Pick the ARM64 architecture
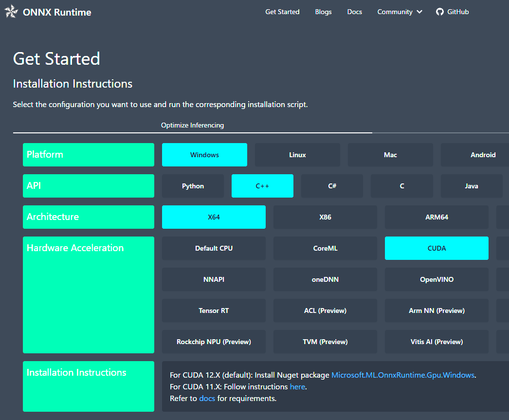The height and width of the screenshot is (420, 509). [436, 217]
